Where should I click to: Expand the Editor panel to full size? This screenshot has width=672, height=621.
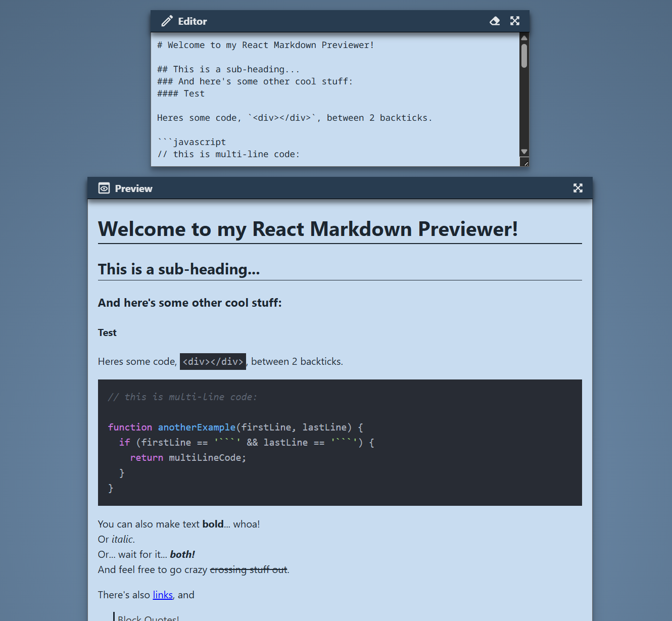coord(514,21)
